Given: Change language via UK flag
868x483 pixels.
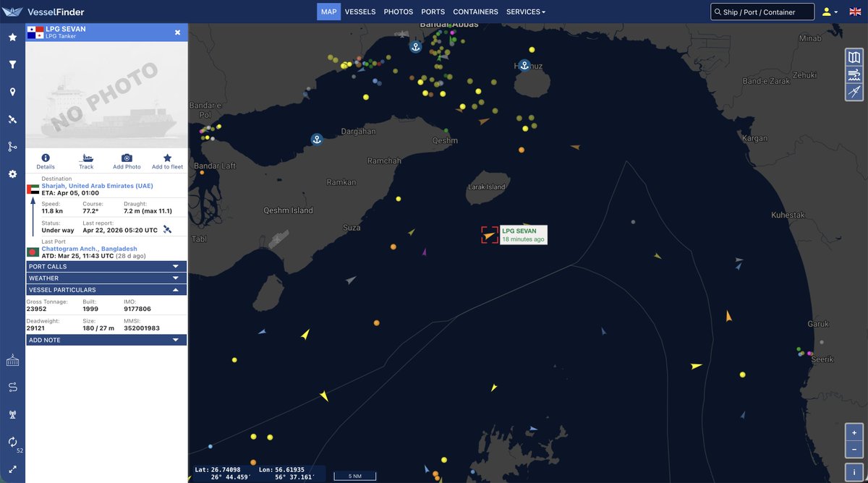Looking at the screenshot, I should click(855, 12).
